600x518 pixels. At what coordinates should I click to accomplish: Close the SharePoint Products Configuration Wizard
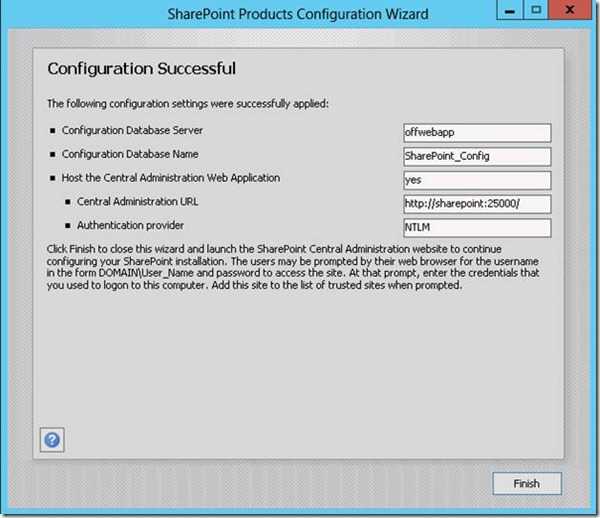(570, 10)
